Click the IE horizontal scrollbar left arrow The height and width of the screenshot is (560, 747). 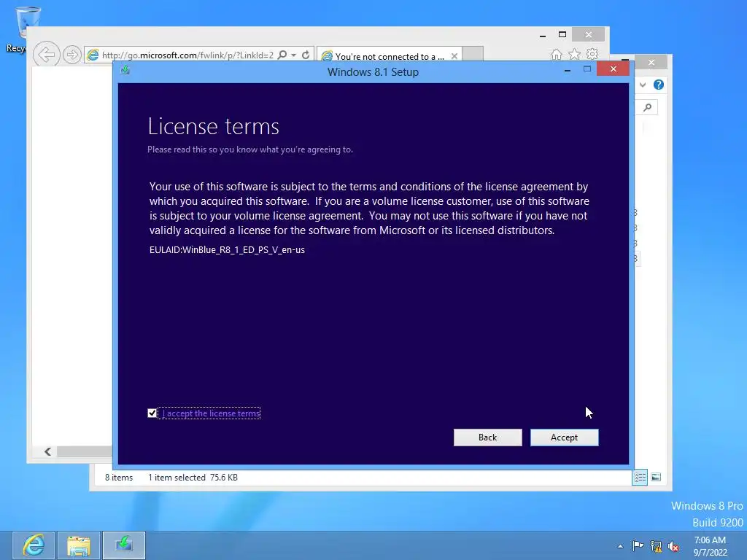click(x=47, y=451)
